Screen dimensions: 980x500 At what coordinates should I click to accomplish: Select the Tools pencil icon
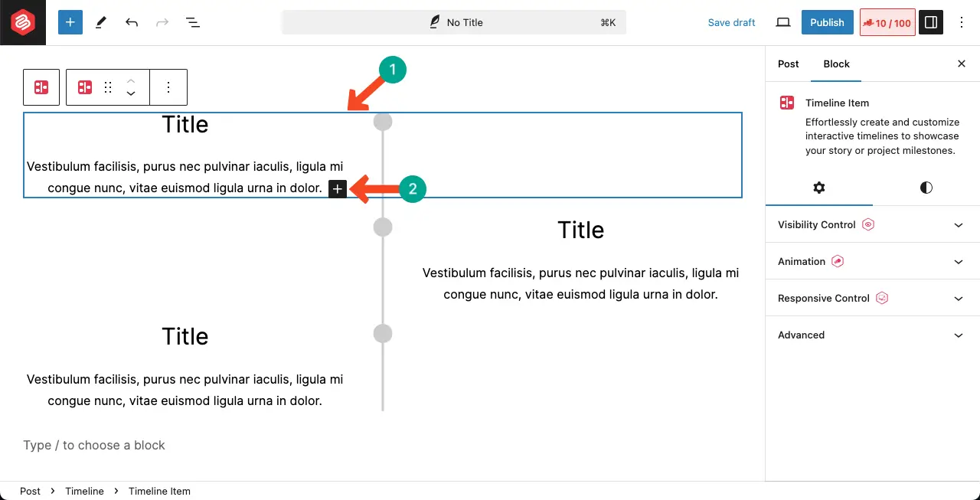(x=100, y=22)
